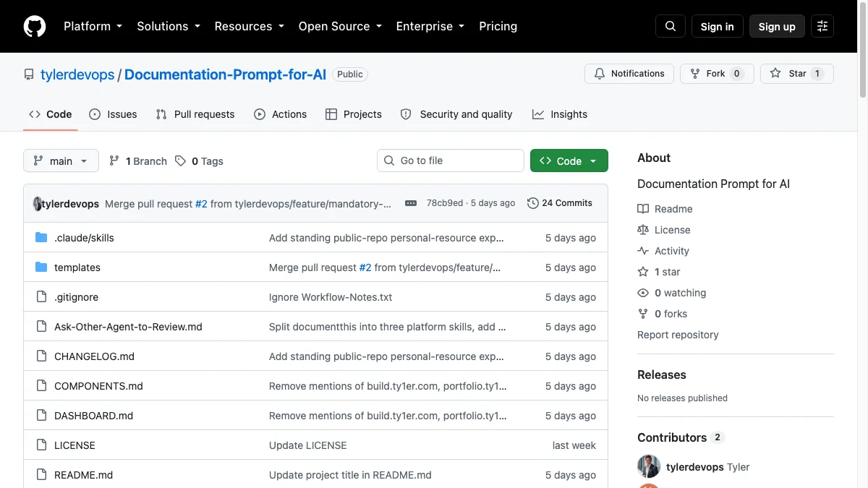Open the main branch selector dropdown
Viewport: 868px width, 488px height.
point(61,160)
